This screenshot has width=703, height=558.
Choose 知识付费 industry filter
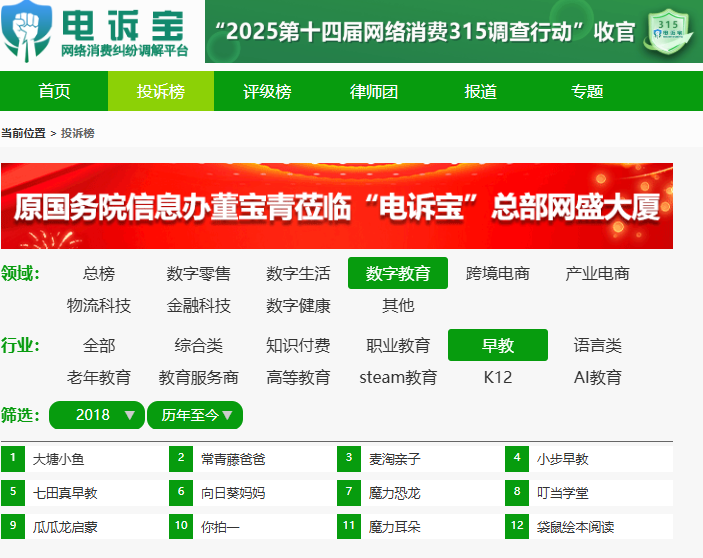(x=298, y=345)
